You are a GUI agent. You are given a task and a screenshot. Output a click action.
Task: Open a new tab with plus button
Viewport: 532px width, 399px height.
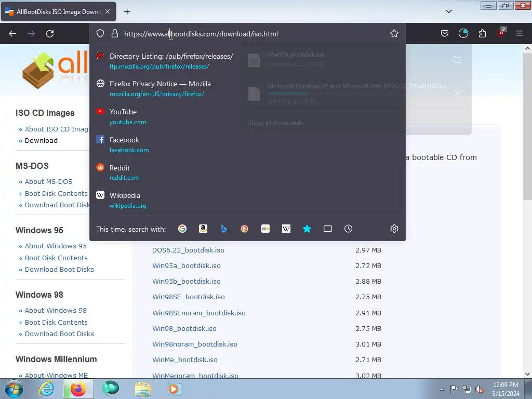coord(127,12)
